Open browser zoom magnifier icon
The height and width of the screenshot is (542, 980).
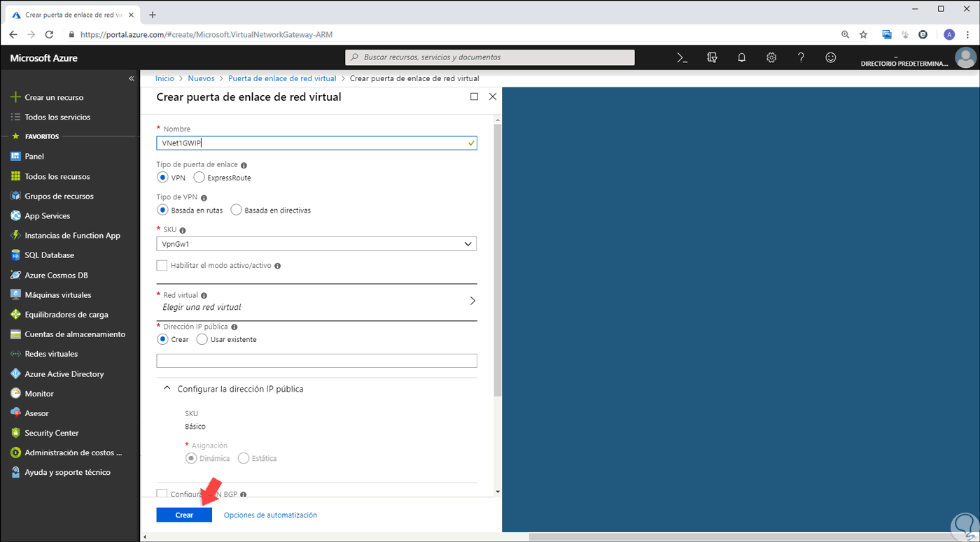pos(845,34)
